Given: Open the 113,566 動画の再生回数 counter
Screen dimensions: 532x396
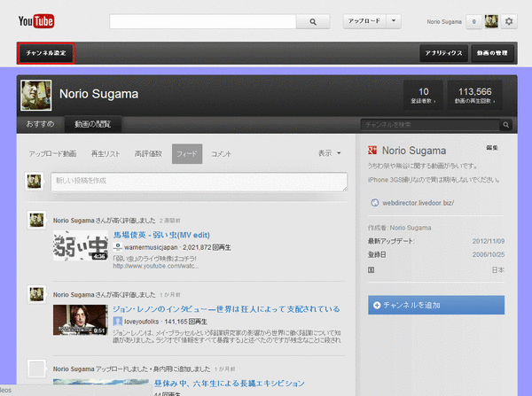Looking at the screenshot, I should point(474,96).
